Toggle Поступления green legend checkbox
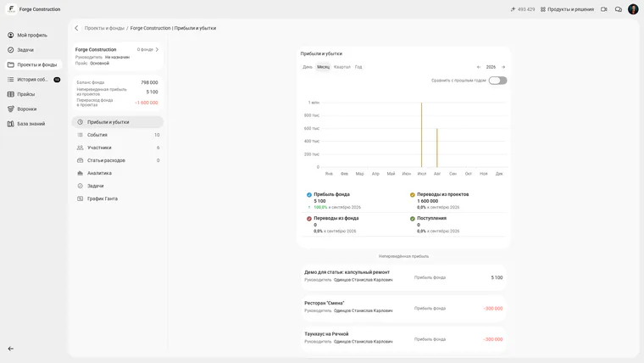The height and width of the screenshot is (363, 644). (x=413, y=219)
